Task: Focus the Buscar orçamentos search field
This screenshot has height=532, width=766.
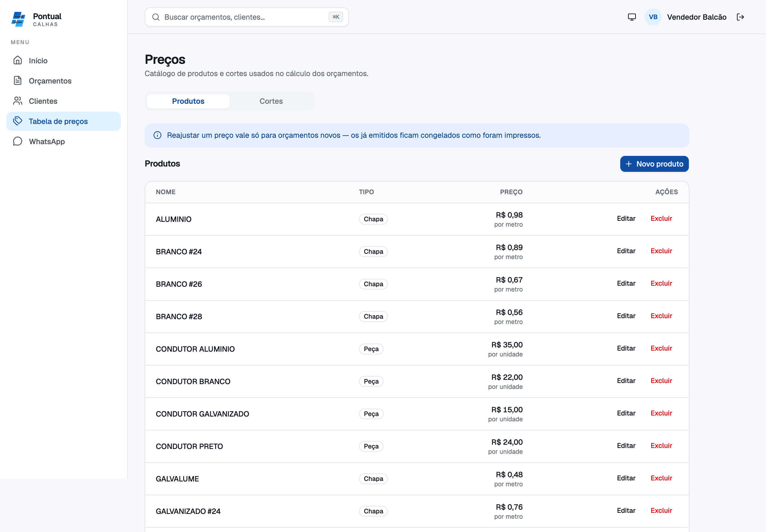Action: 247,17
